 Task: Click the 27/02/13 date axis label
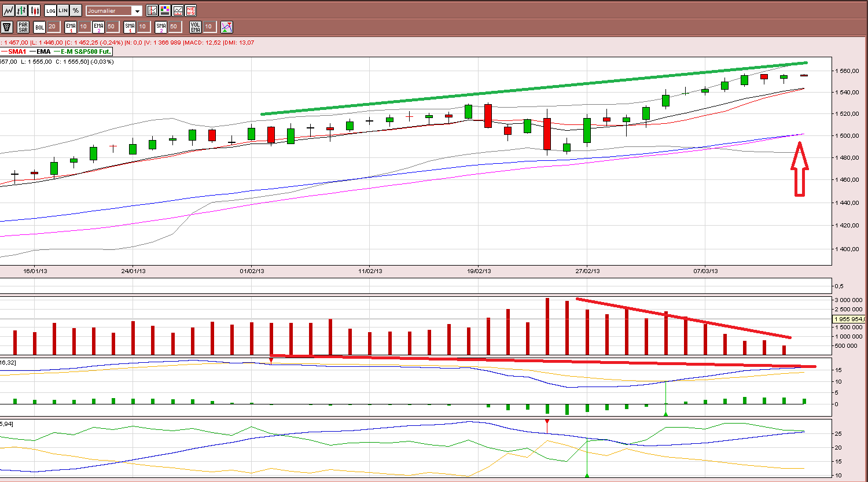(x=587, y=270)
